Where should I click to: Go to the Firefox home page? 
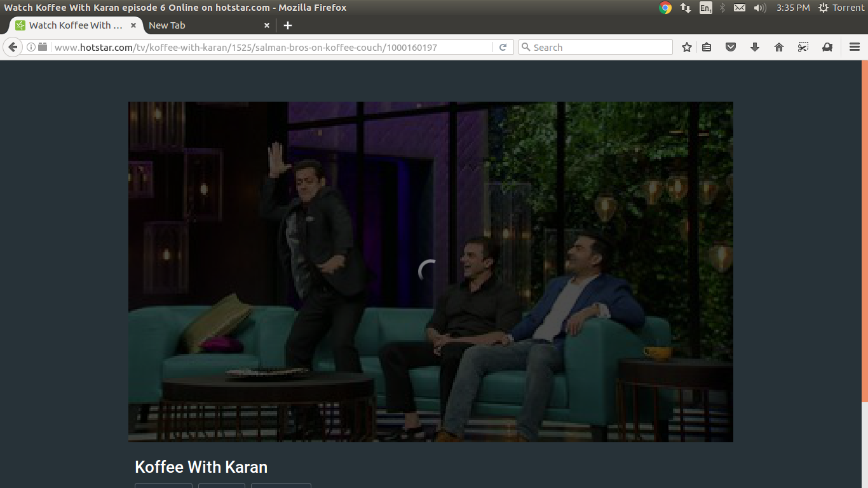(779, 47)
